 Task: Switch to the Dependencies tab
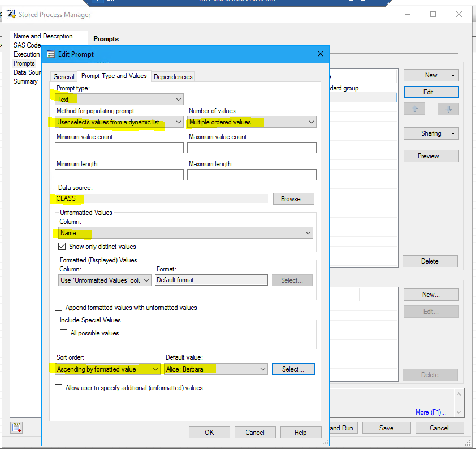(x=173, y=77)
